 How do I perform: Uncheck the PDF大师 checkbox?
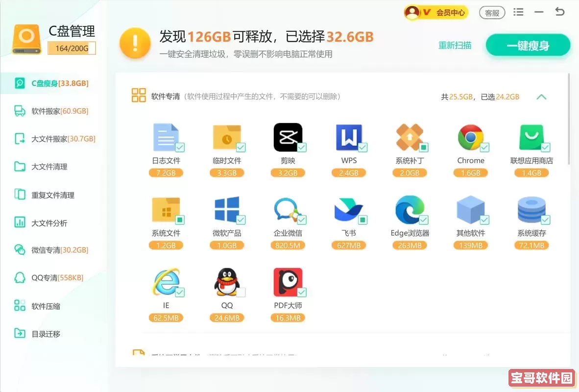click(302, 292)
